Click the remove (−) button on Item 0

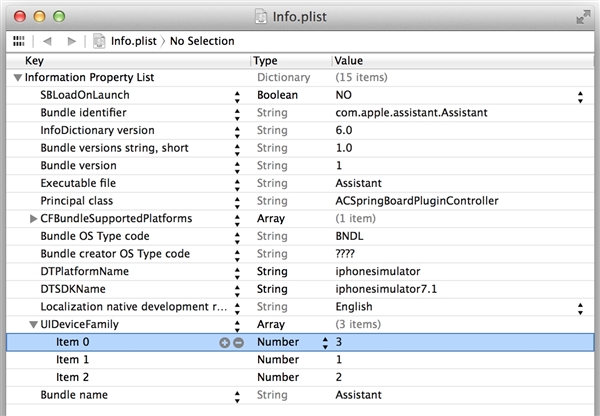[238, 342]
